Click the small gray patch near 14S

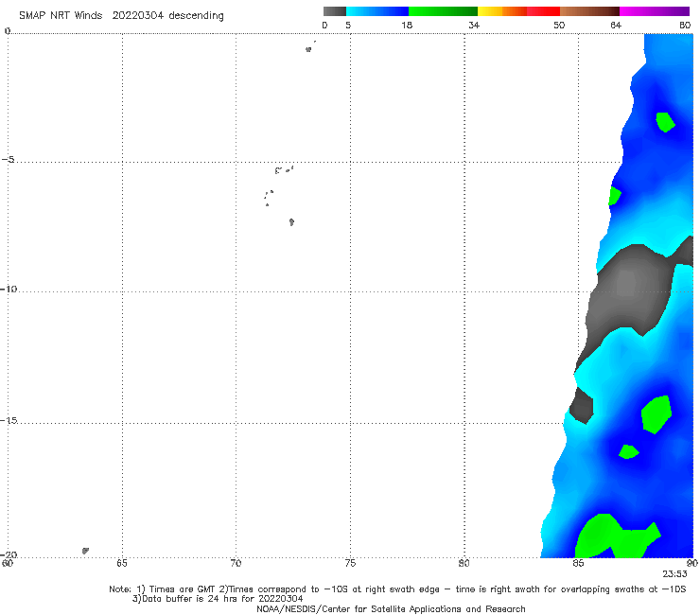(582, 406)
